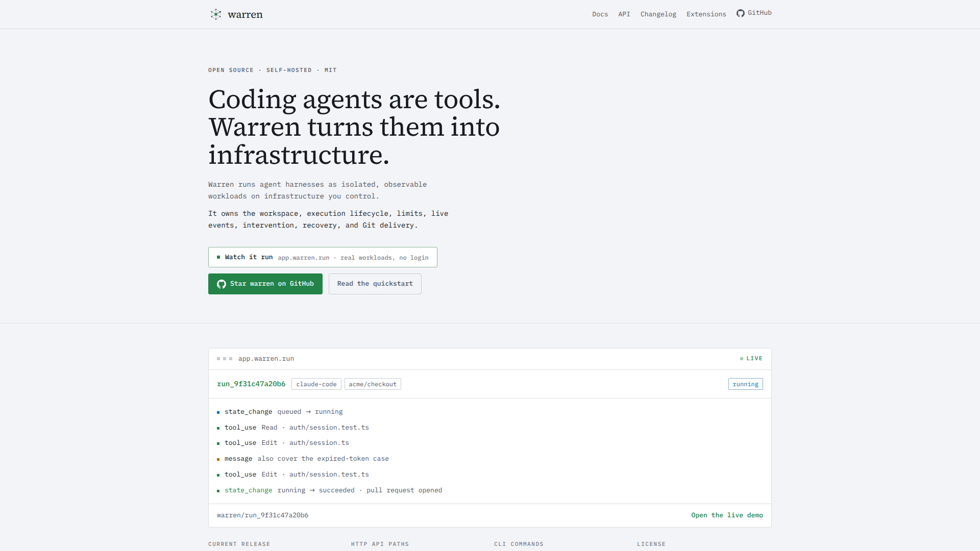Image resolution: width=980 pixels, height=551 pixels.
Task: Click the HTTP API PATHS heading
Action: pos(380,544)
